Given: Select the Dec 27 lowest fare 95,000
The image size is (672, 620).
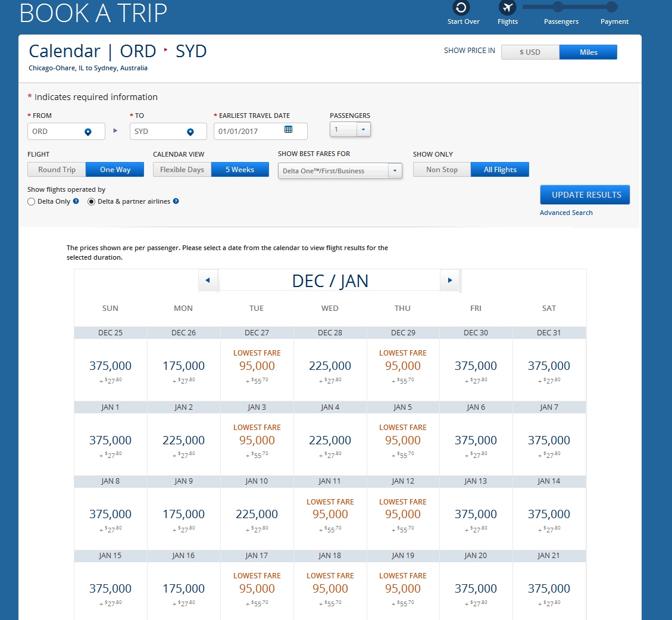Looking at the screenshot, I should click(x=257, y=366).
